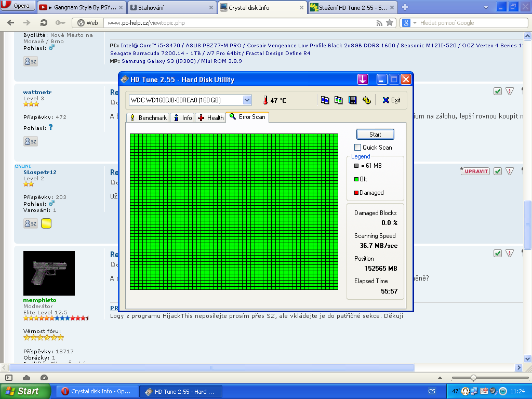Switch to Health tab in HD Tune
Image resolution: width=532 pixels, height=399 pixels.
coord(210,118)
